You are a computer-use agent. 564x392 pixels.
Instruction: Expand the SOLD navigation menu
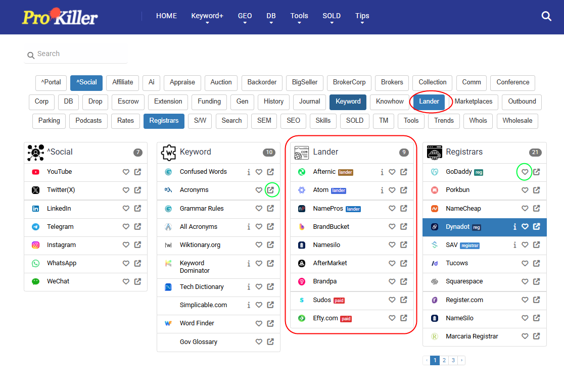(x=332, y=16)
